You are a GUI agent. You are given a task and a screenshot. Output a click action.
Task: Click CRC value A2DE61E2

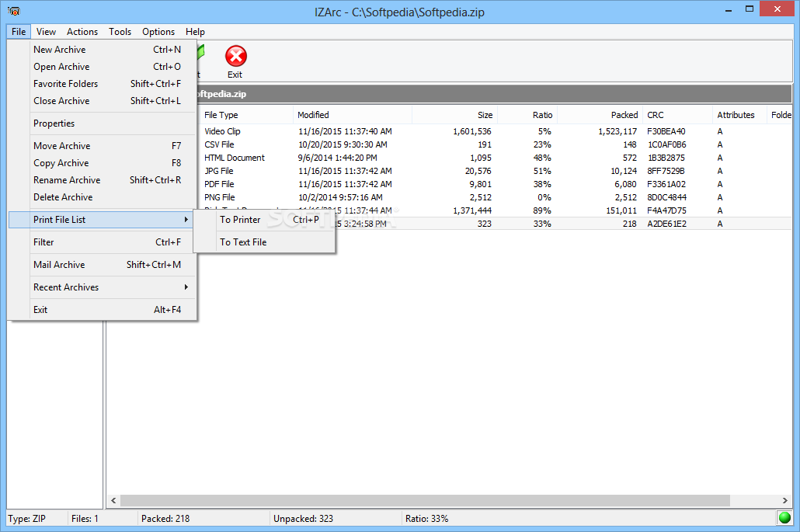click(667, 224)
